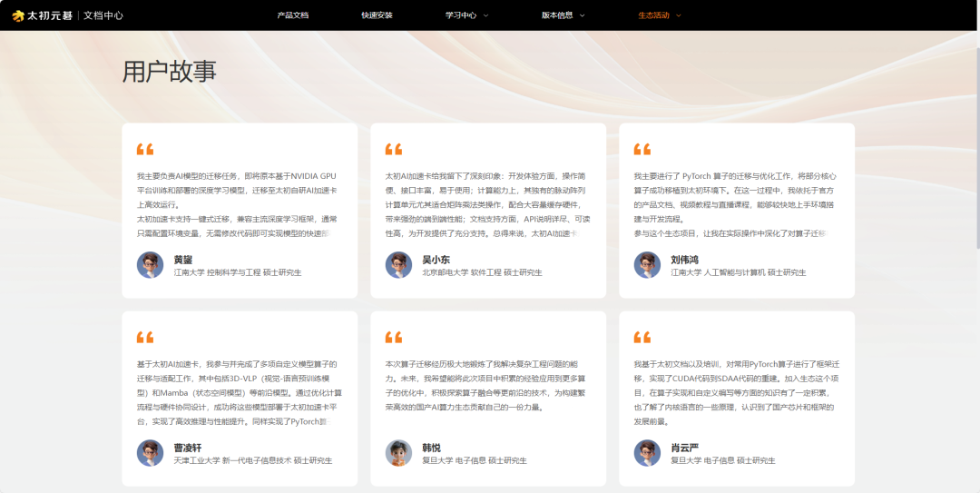980x493 pixels.
Task: Click the 太初元碁 logo icon
Action: click(18, 15)
